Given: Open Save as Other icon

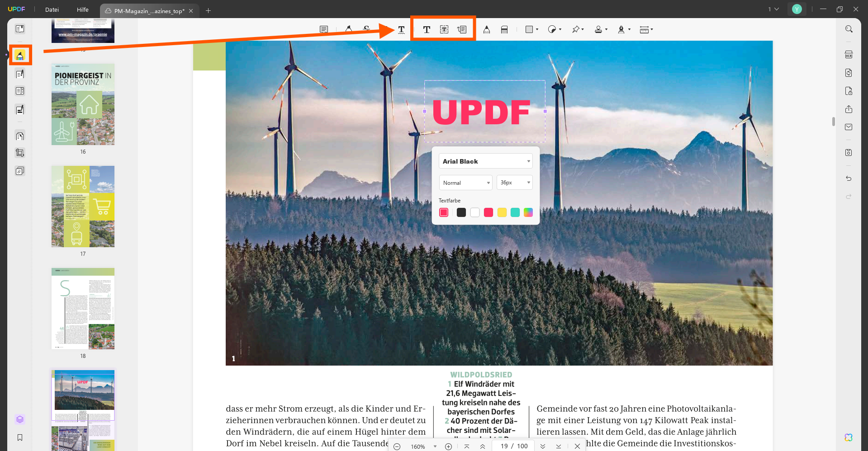Looking at the screenshot, I should point(849,153).
